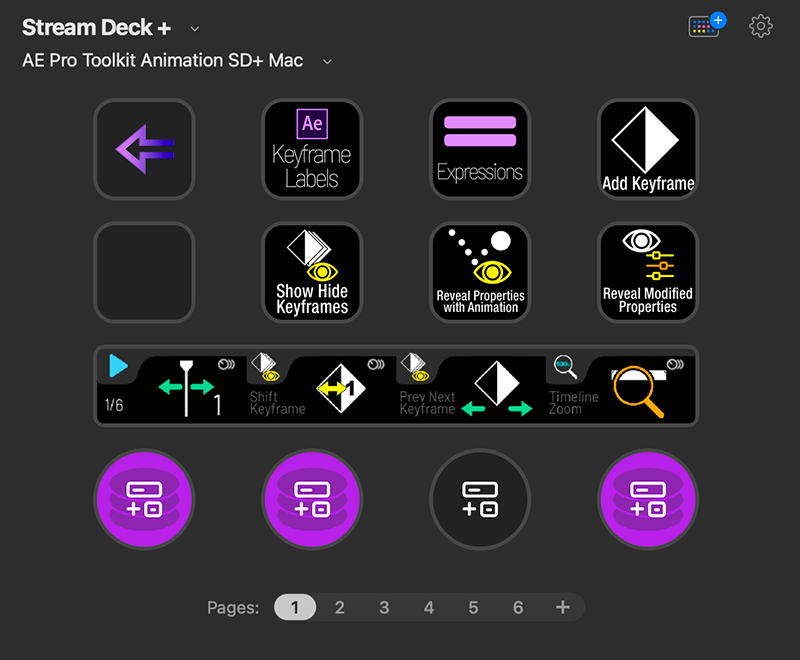Viewport: 800px width, 660px height.
Task: Expand the AE Pro Toolkit profile dropdown
Action: 328,62
